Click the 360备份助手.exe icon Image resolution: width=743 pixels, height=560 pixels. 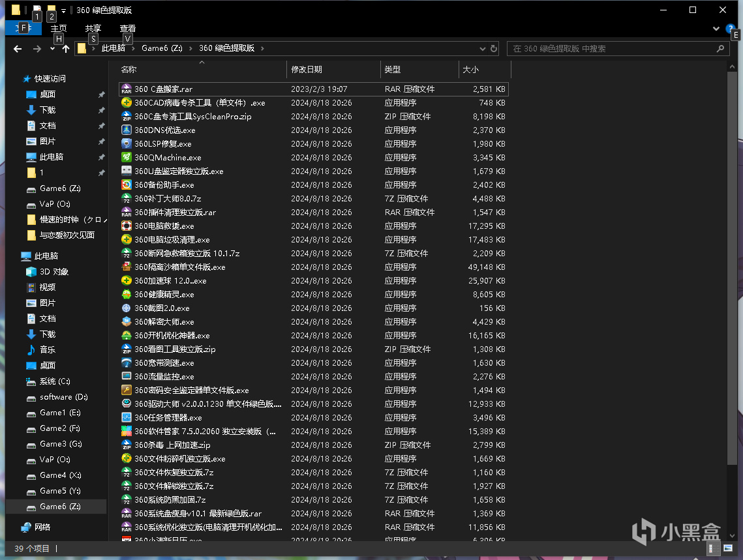(126, 184)
